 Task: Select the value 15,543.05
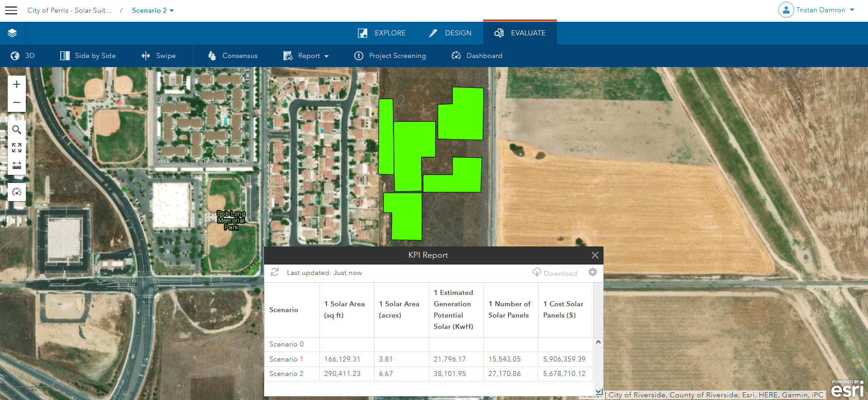point(504,359)
